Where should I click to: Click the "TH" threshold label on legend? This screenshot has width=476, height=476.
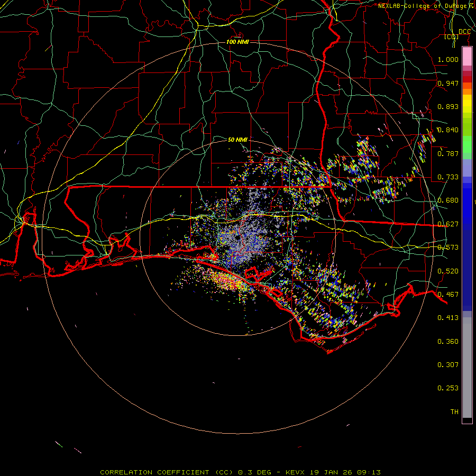tap(454, 412)
